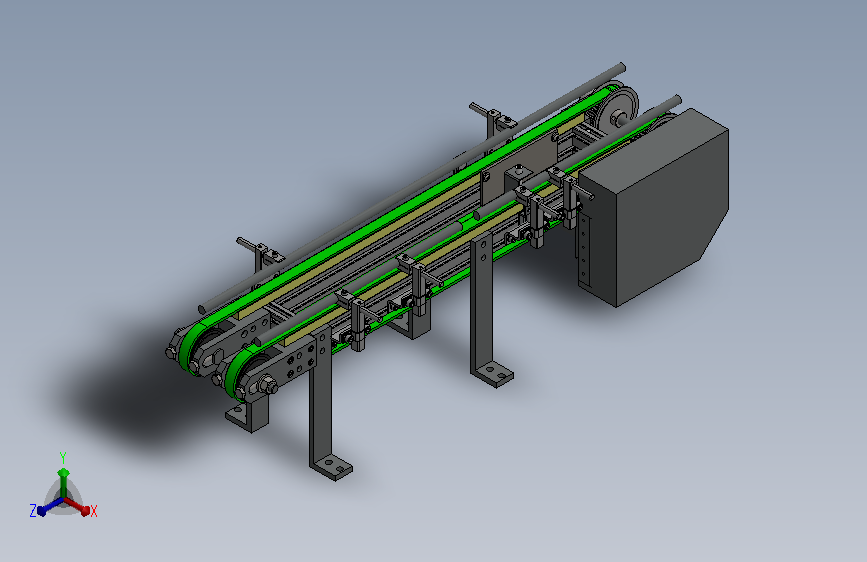
Task: Select the gray flat side plate on the far conveyor rail
Action: coord(519,166)
